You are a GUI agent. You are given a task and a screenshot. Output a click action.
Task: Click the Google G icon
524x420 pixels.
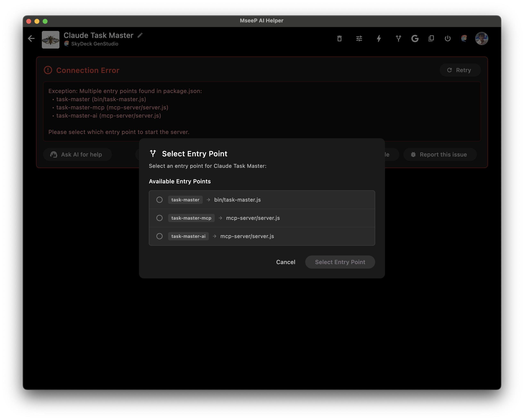[415, 38]
